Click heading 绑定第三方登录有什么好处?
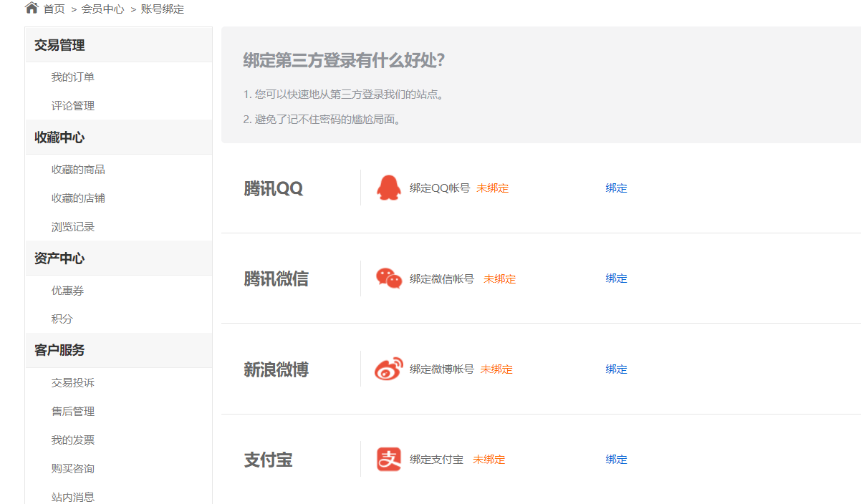This screenshot has height=504, width=861. (344, 60)
